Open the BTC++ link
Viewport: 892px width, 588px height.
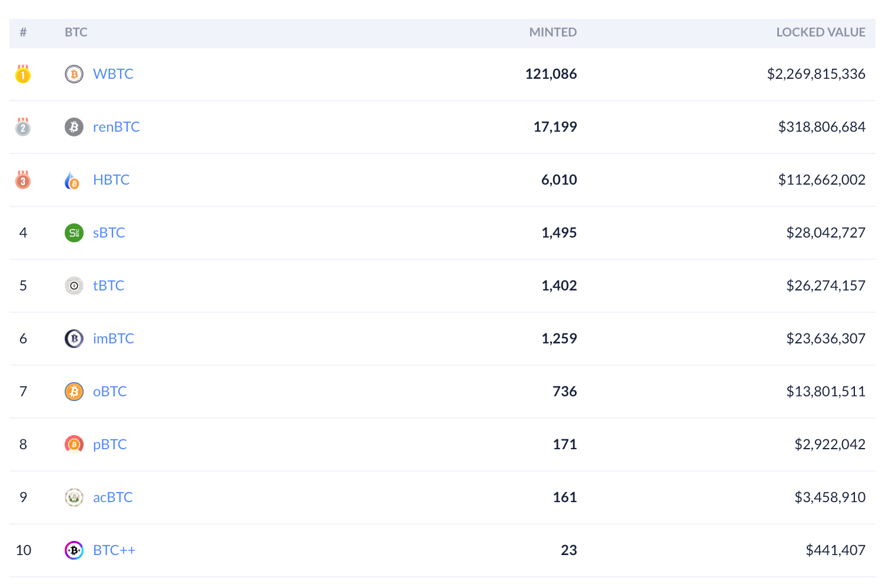(x=114, y=550)
